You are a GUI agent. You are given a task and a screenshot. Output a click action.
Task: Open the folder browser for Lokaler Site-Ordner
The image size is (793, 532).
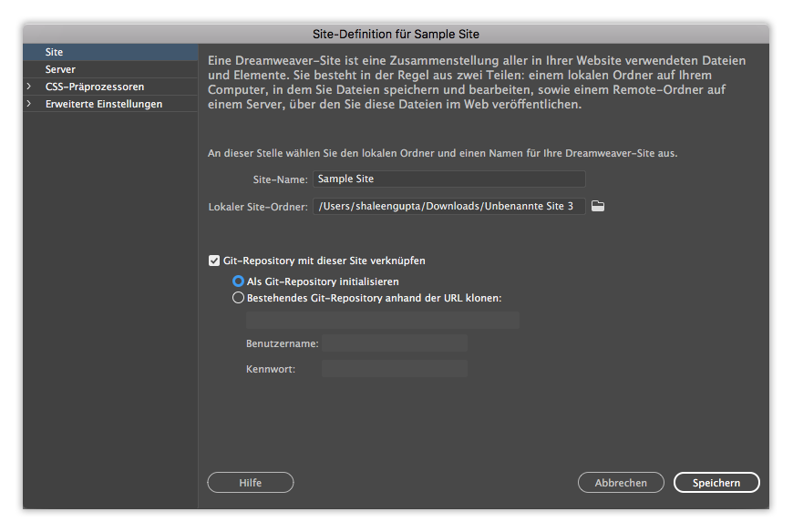[x=600, y=206]
